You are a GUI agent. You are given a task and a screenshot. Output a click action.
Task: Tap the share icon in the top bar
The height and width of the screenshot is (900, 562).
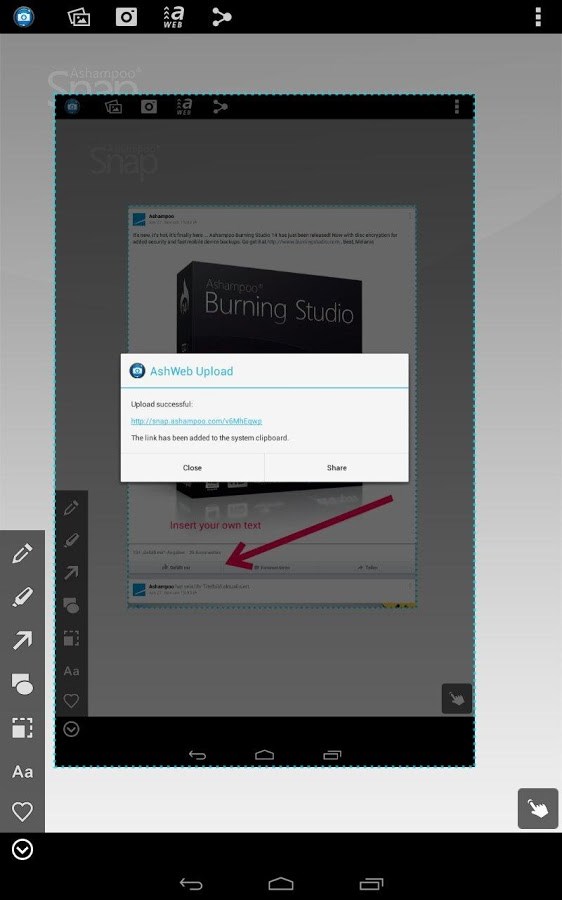pyautogui.click(x=222, y=17)
